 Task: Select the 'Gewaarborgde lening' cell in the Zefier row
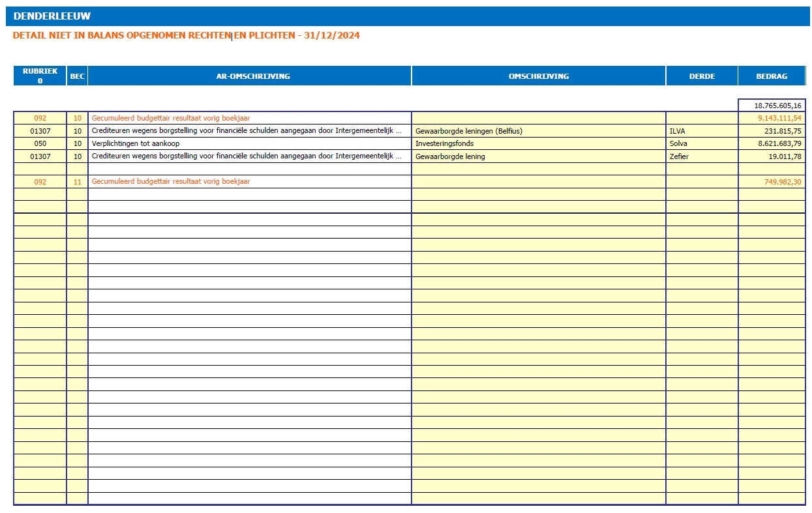[539, 156]
